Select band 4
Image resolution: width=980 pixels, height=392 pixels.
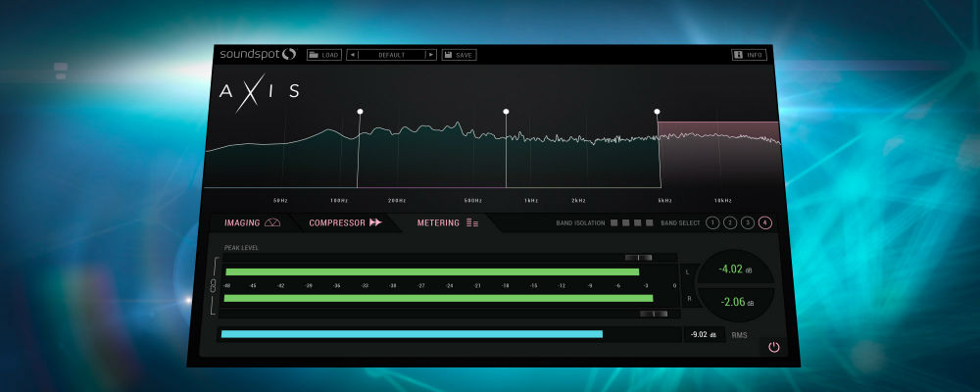tap(765, 222)
